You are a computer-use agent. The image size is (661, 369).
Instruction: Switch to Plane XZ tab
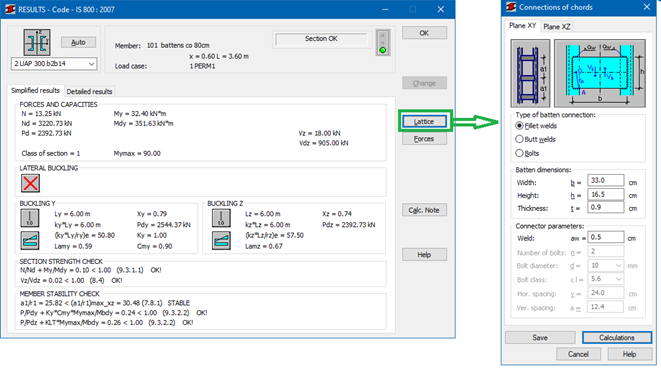(556, 27)
